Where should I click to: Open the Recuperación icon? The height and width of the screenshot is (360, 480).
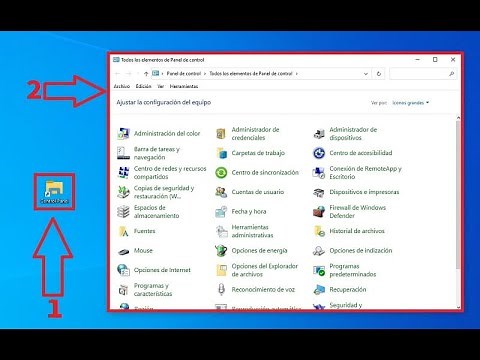pos(319,290)
